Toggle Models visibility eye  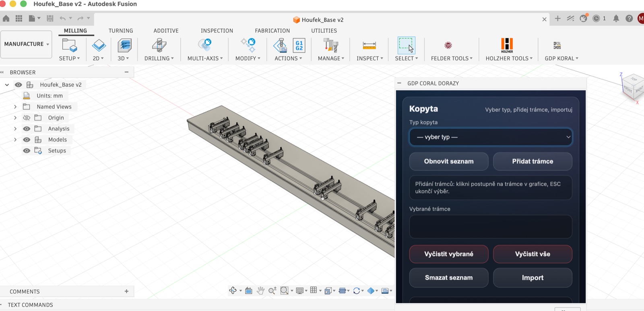coord(27,140)
